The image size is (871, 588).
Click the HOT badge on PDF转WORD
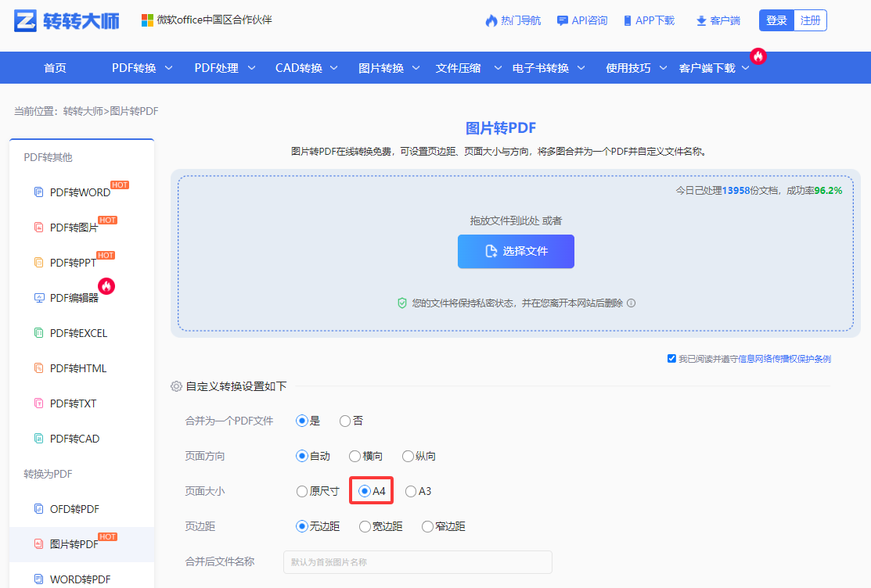click(x=120, y=185)
